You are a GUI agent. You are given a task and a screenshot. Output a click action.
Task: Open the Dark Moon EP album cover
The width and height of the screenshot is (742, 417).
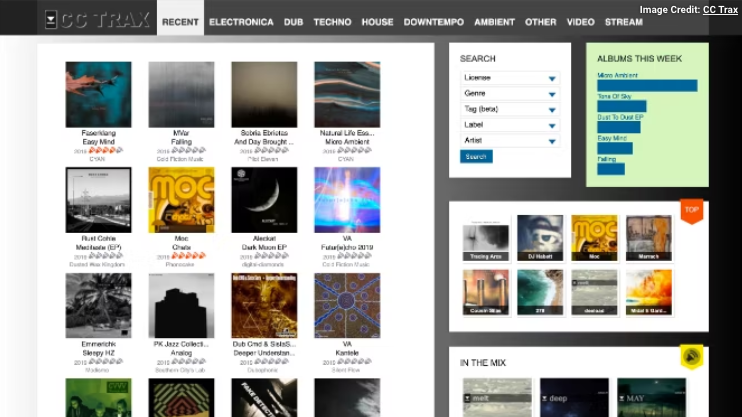point(264,200)
